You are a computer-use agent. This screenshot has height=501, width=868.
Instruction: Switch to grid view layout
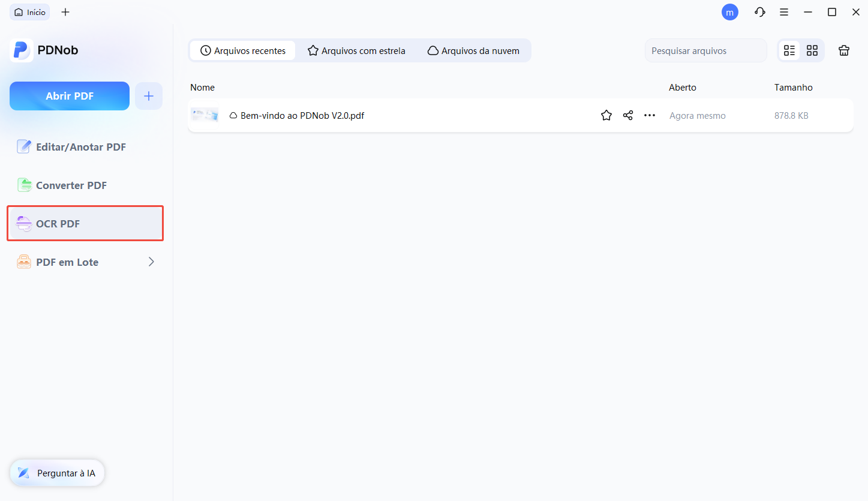812,51
